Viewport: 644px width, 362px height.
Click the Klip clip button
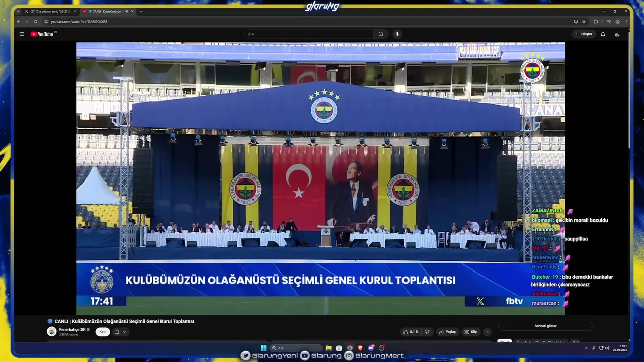[470, 332]
